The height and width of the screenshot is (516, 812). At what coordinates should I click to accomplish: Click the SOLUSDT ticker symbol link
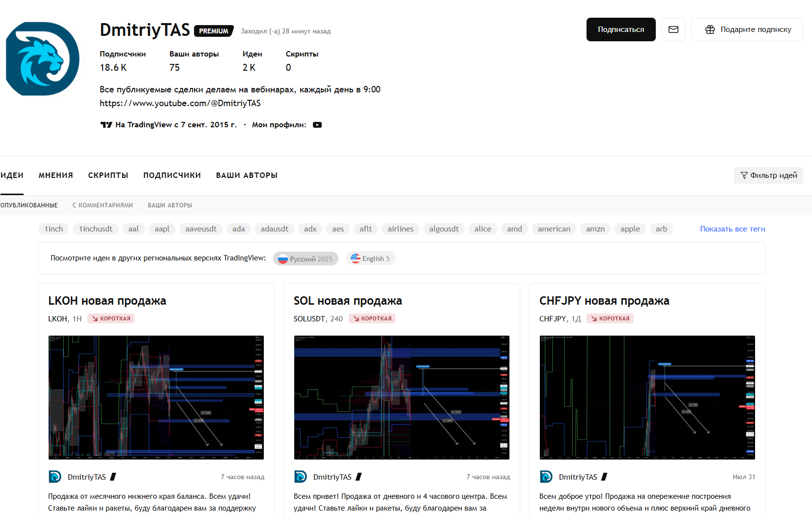click(x=309, y=319)
